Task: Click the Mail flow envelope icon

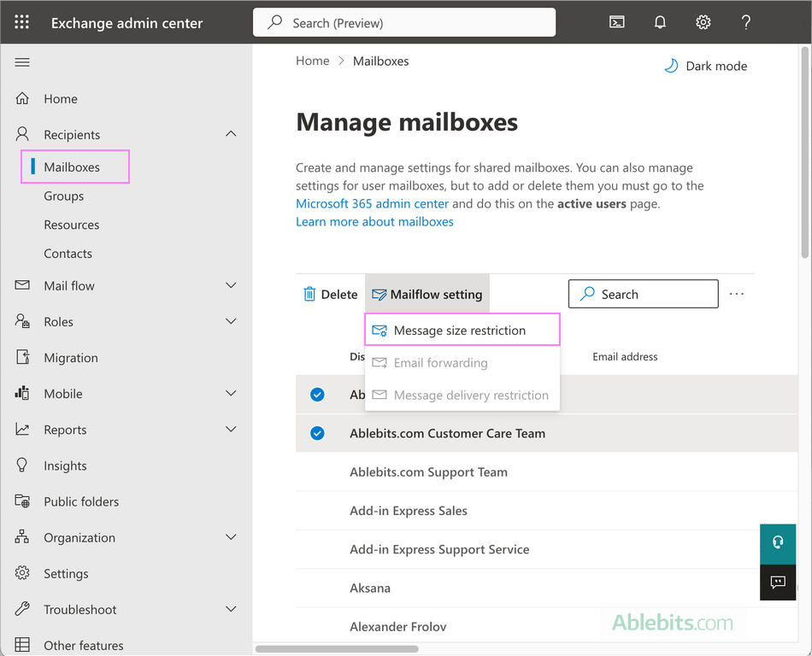Action: 22,285
